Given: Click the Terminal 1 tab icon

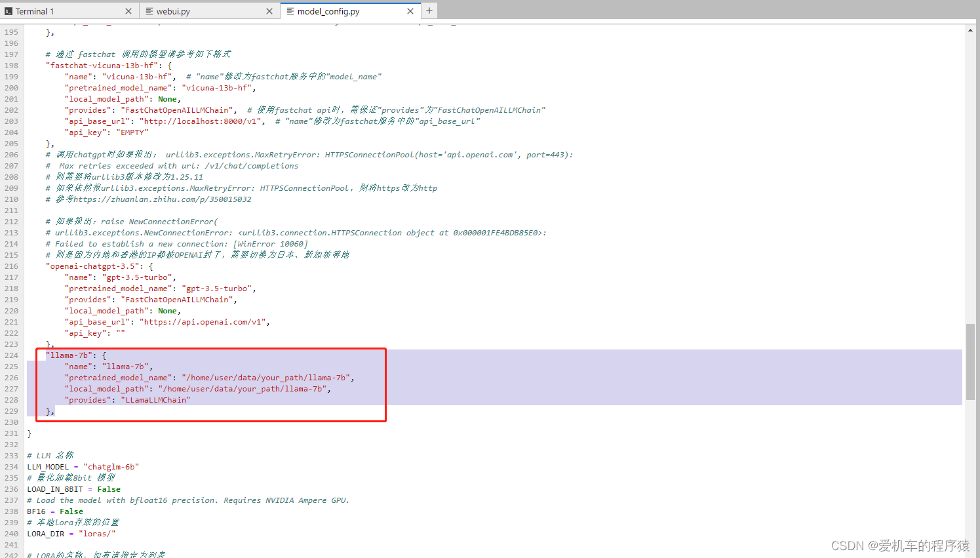Looking at the screenshot, I should [9, 11].
